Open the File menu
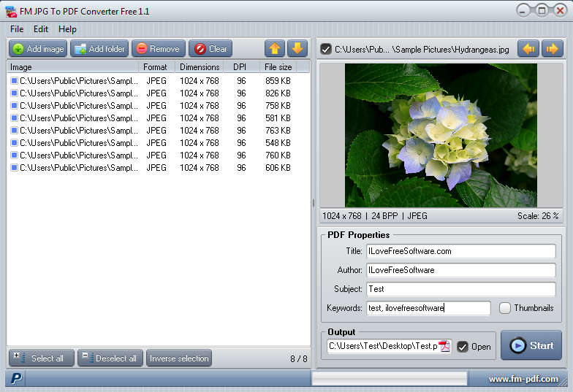 click(x=17, y=29)
